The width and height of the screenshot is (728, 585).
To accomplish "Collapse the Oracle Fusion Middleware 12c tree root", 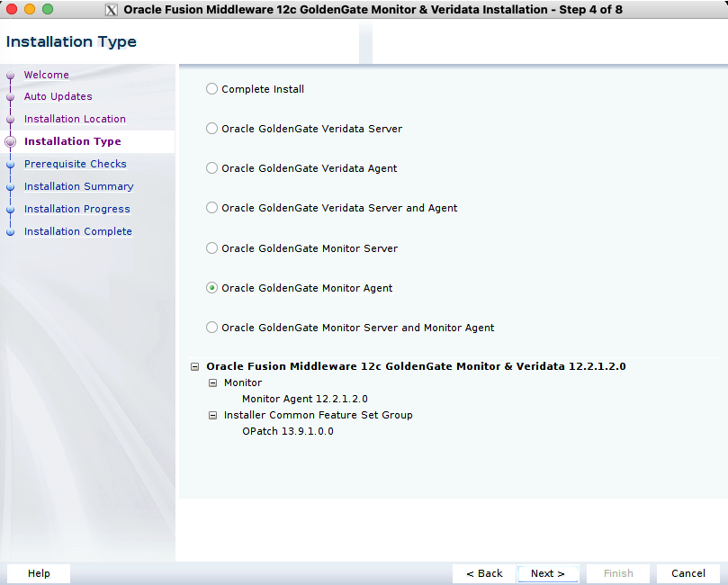I will [195, 367].
